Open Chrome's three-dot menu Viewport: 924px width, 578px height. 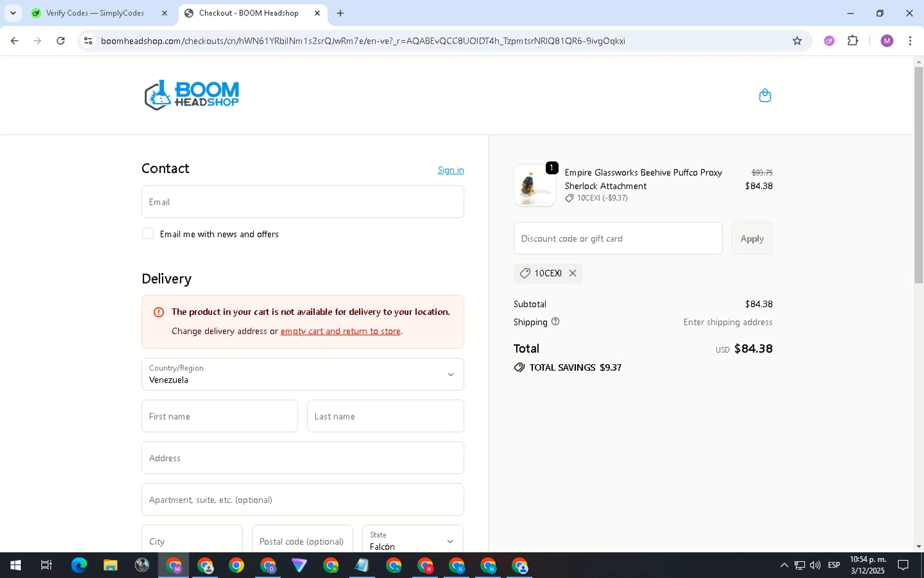tap(910, 41)
